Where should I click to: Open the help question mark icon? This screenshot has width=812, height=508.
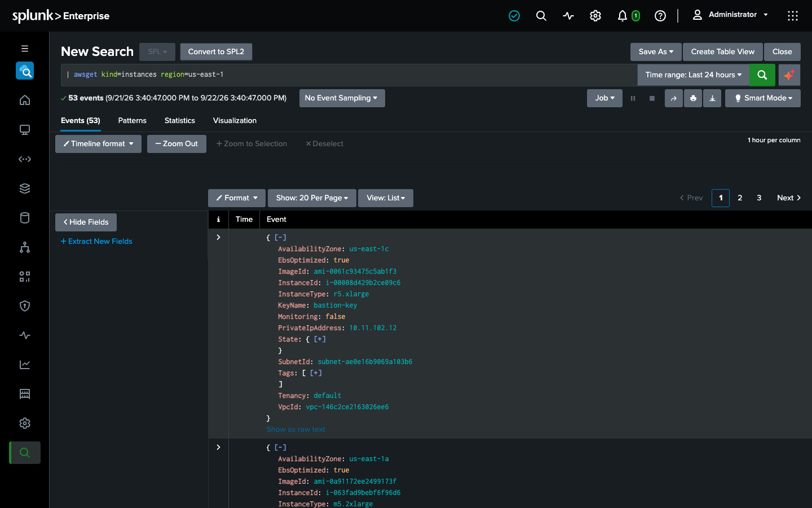(660, 16)
